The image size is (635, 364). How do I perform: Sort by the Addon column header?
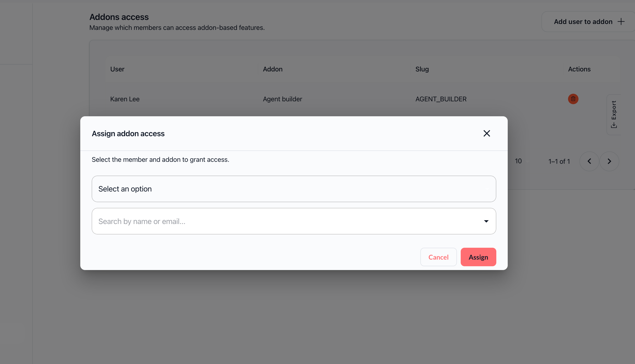pos(272,69)
